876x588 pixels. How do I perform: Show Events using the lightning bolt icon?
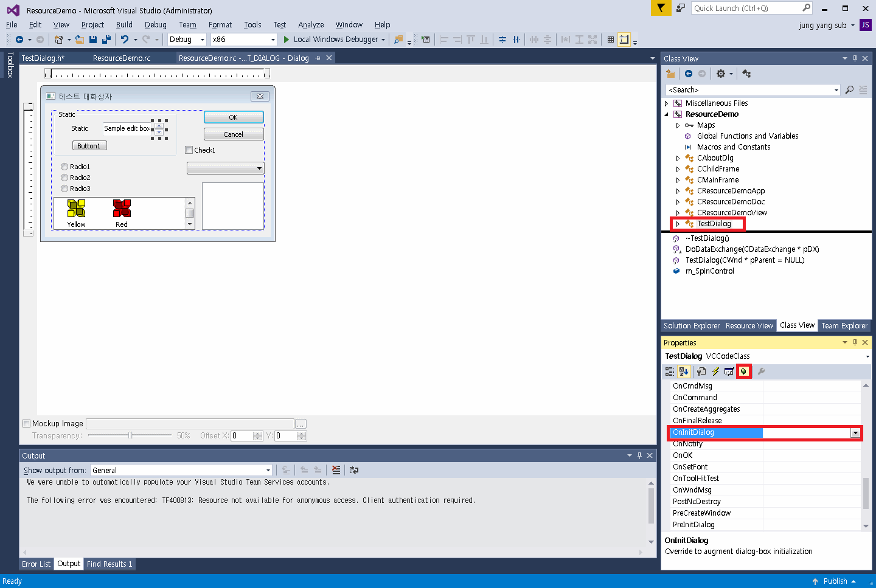point(715,372)
